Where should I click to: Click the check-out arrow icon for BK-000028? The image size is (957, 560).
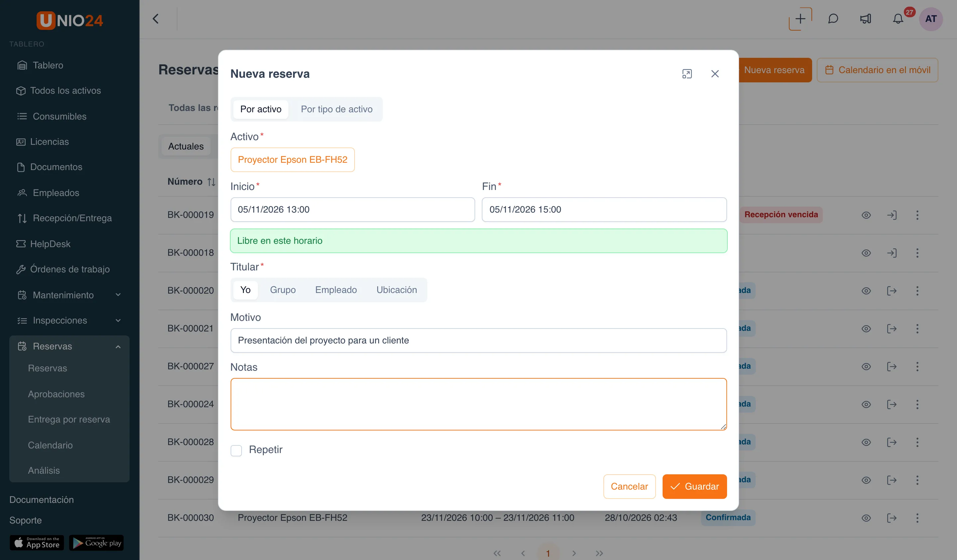[892, 442]
